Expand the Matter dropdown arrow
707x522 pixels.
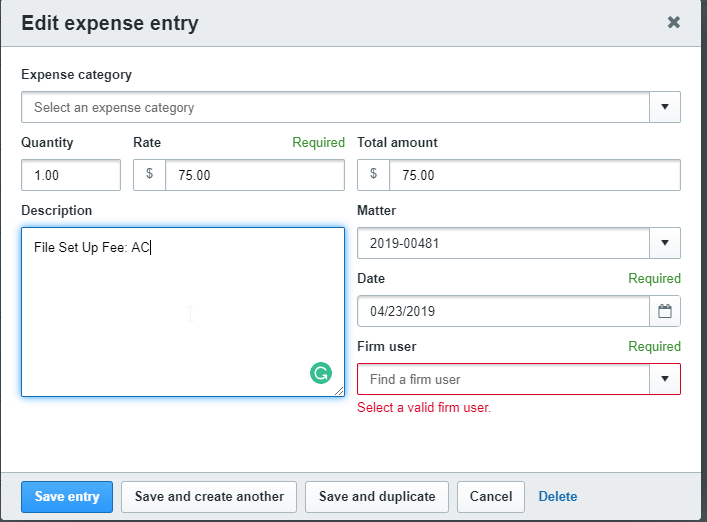665,243
